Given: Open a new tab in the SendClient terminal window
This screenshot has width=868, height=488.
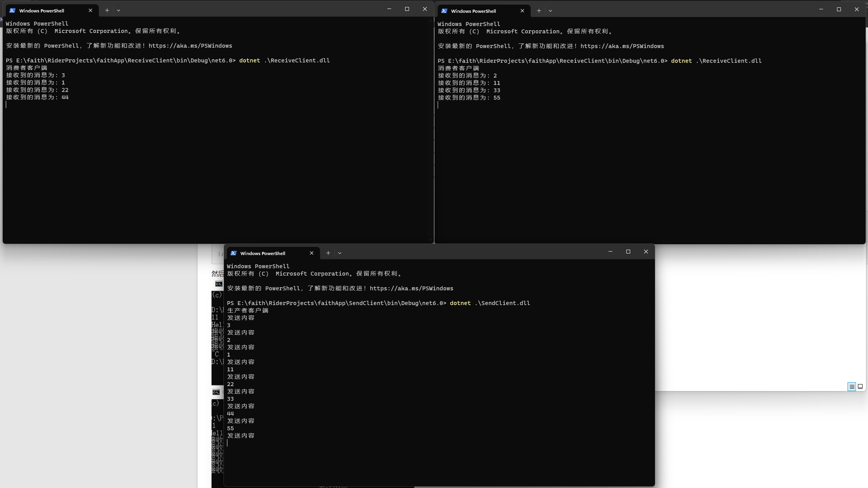Looking at the screenshot, I should (328, 253).
